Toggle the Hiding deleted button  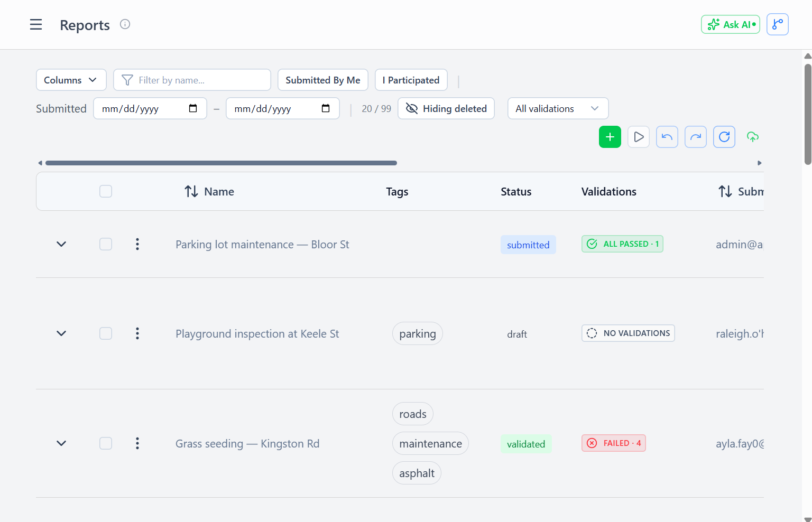(x=446, y=108)
